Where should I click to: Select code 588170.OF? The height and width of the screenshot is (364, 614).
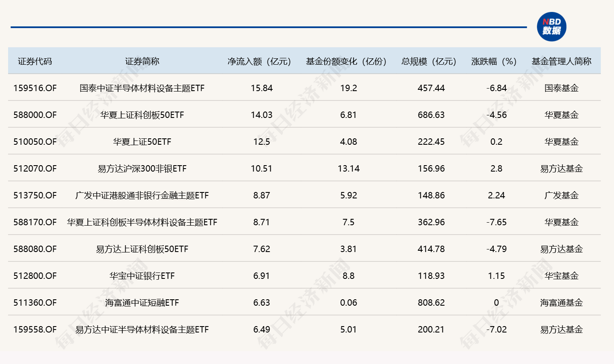click(x=35, y=222)
